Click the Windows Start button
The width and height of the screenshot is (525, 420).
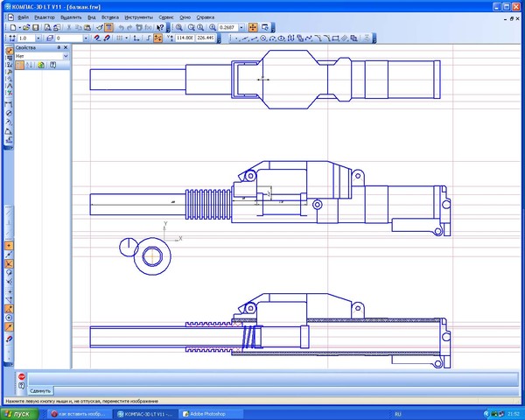20,414
